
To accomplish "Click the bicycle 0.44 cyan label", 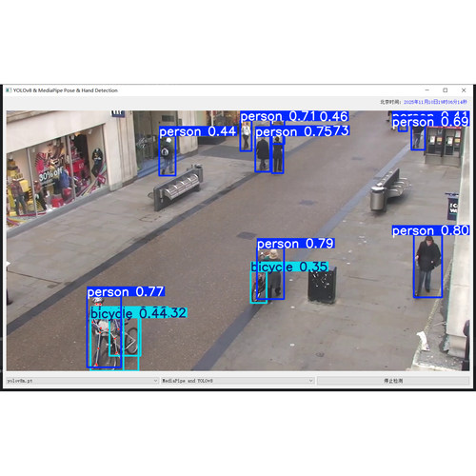I will coord(127,313).
